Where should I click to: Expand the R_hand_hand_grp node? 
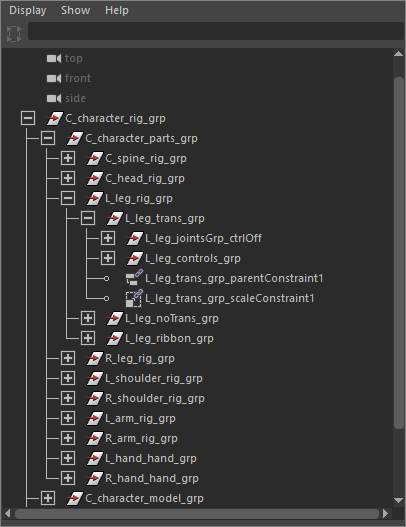[x=68, y=478]
